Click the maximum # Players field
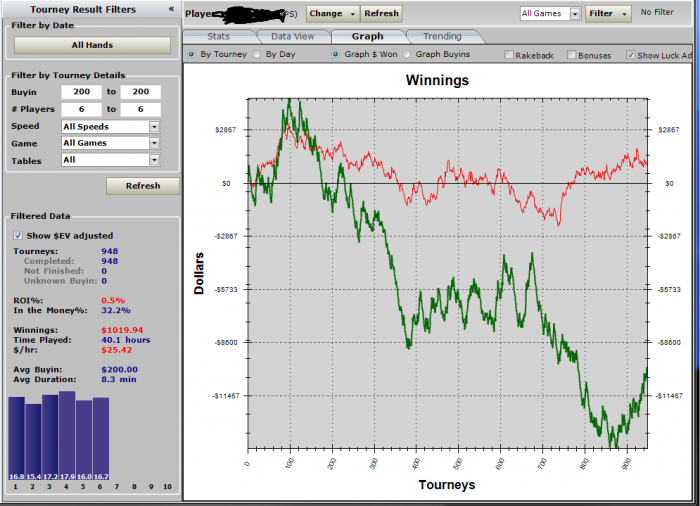The image size is (700, 506). click(x=141, y=109)
